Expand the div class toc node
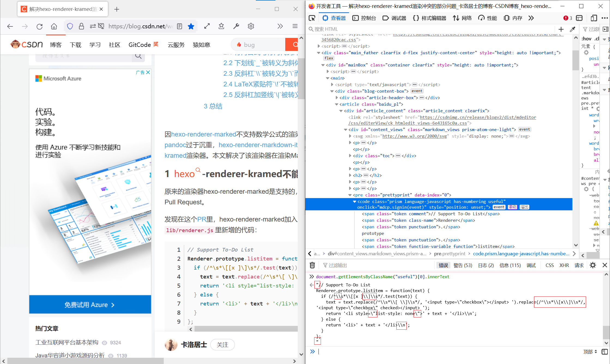Image resolution: width=610 pixels, height=364 pixels. point(350,156)
